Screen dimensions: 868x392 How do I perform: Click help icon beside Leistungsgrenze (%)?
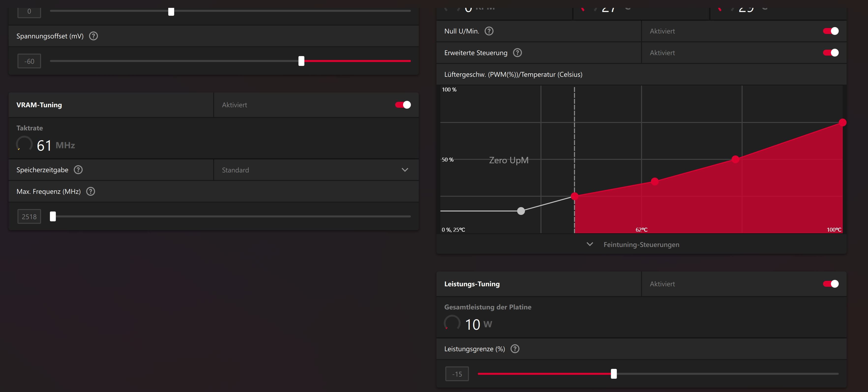point(515,349)
